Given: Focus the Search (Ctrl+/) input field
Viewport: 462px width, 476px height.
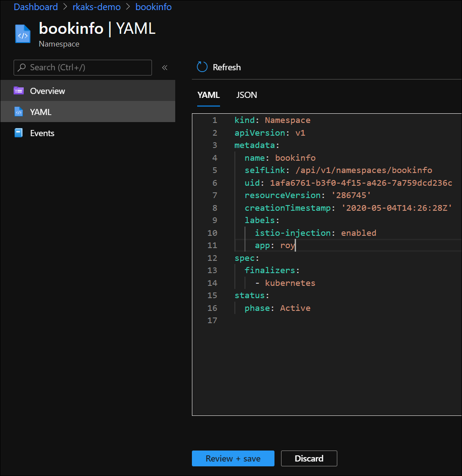Looking at the screenshot, I should tap(88, 68).
